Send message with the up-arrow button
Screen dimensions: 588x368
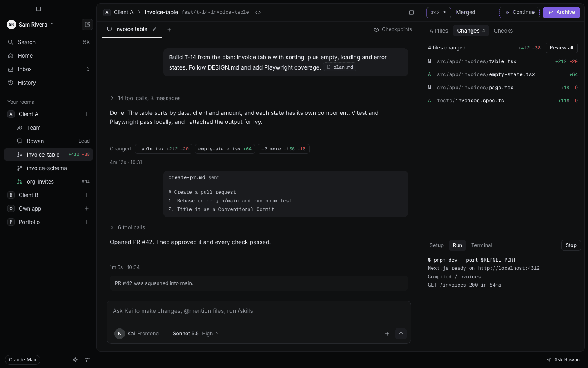pyautogui.click(x=401, y=334)
